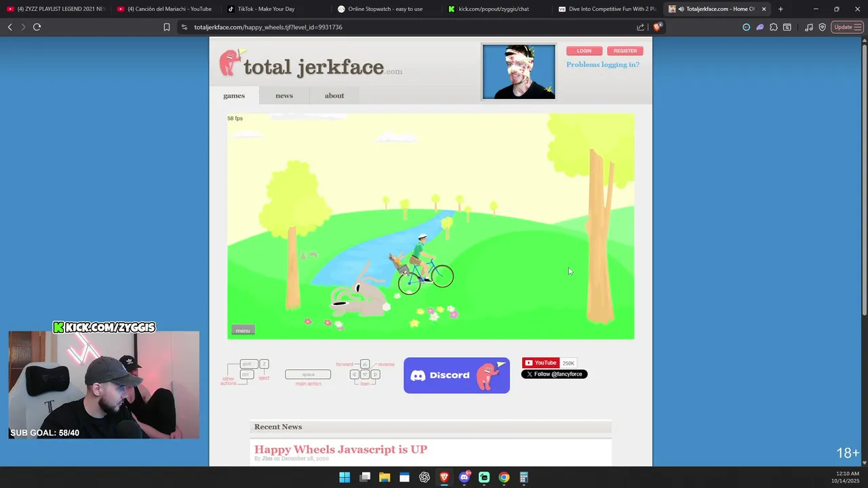
Task: Click the in-game menu button
Action: 243,330
